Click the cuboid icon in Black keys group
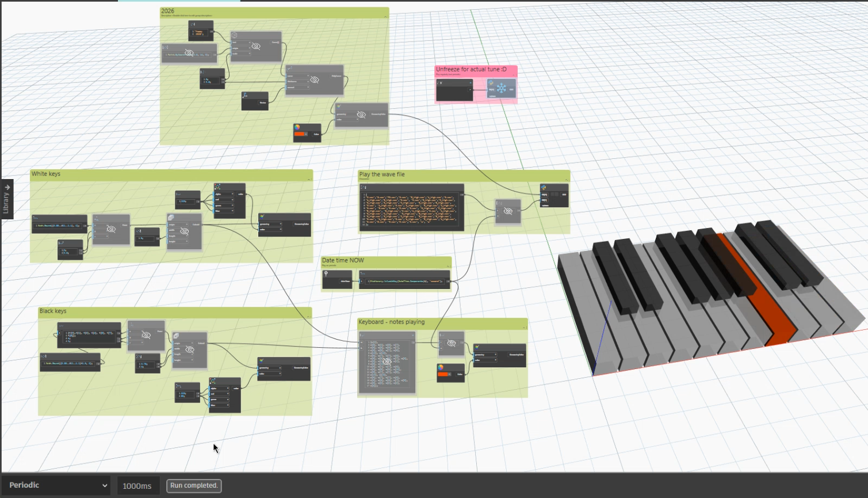The height and width of the screenshot is (498, 868). [x=177, y=336]
